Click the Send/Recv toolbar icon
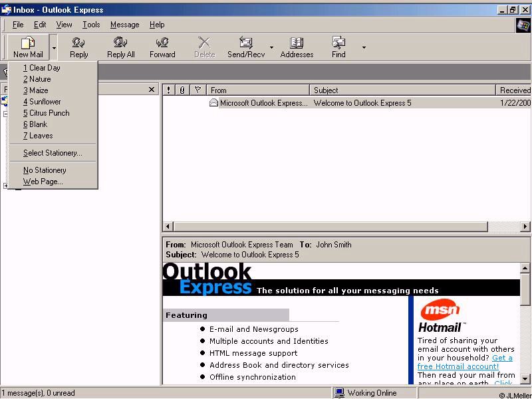 point(245,44)
